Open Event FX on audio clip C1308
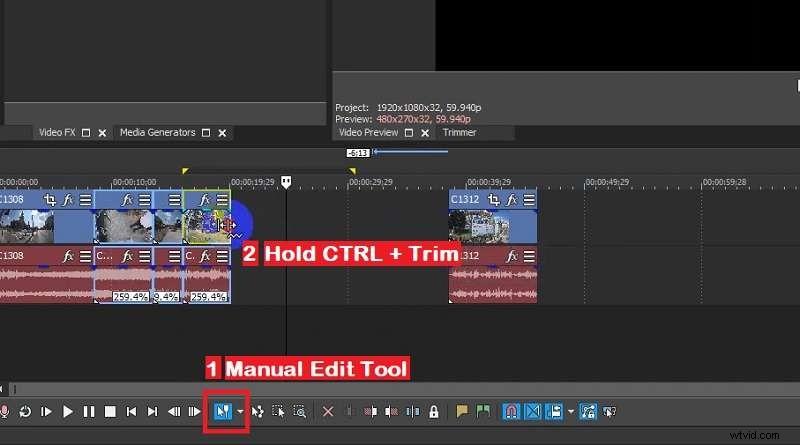 68,256
